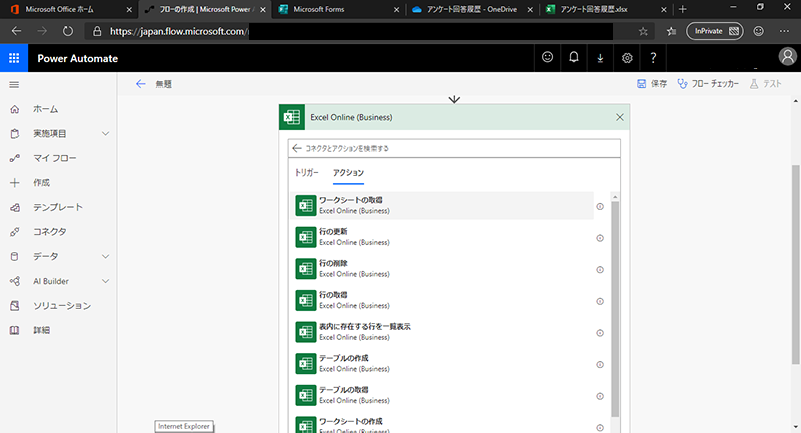Click the favorite star icon in address bar
Viewport: 801px width, 433px height.
tap(643, 32)
